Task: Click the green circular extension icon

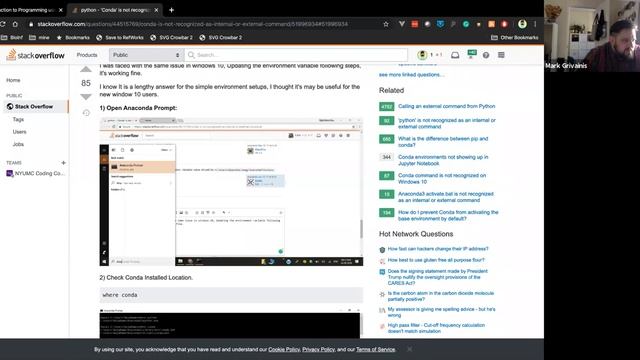Action: (466, 24)
